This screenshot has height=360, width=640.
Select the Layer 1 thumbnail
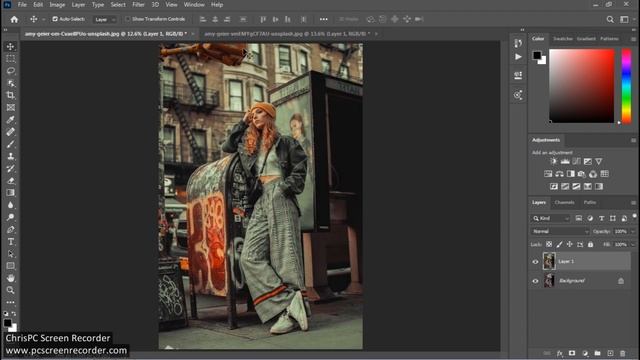[x=549, y=261]
